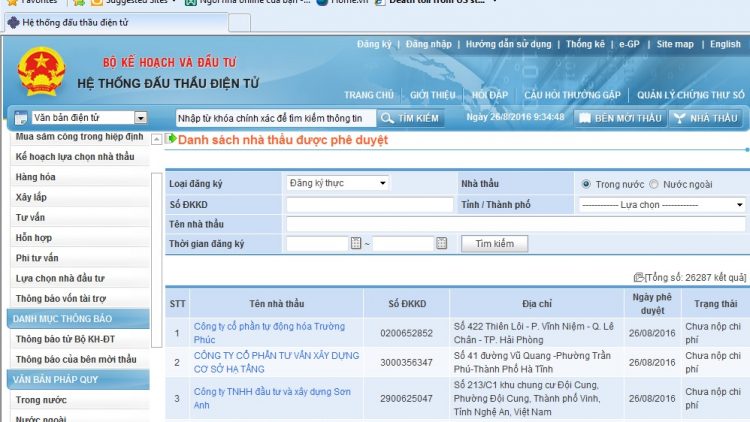
Task: Click the Tổng số 26287 kết quả text
Action: (695, 278)
